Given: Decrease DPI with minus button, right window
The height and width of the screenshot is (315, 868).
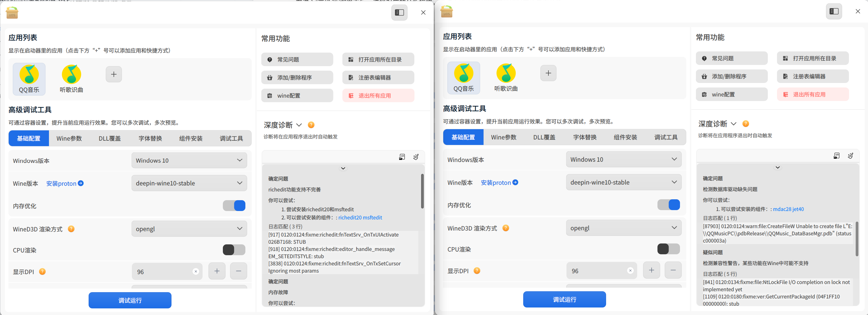Looking at the screenshot, I should click(673, 270).
